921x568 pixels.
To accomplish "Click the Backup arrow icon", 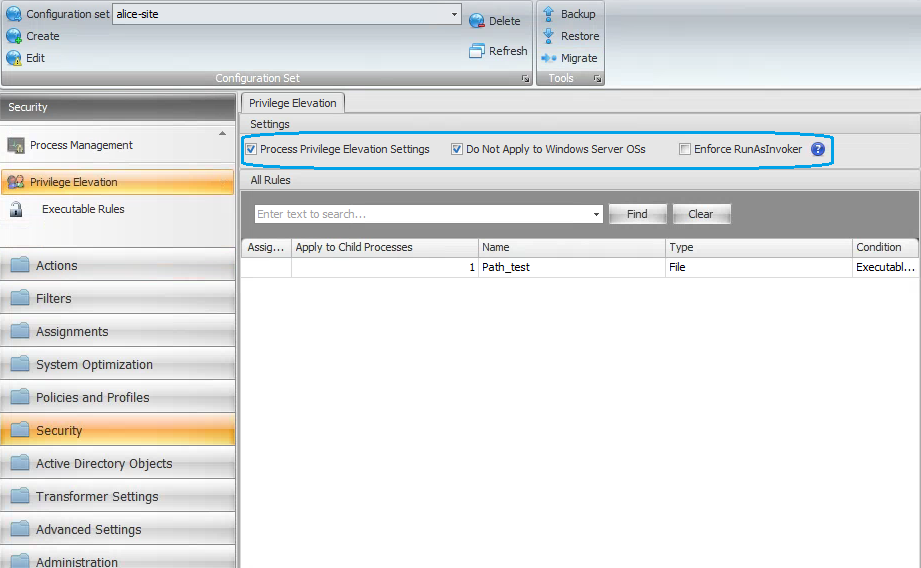I will point(548,14).
